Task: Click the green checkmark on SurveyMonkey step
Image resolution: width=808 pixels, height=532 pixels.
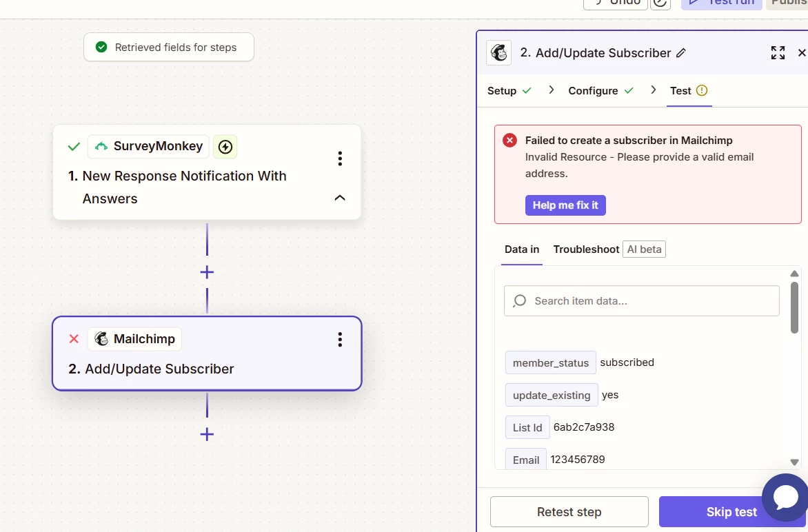Action: point(74,147)
